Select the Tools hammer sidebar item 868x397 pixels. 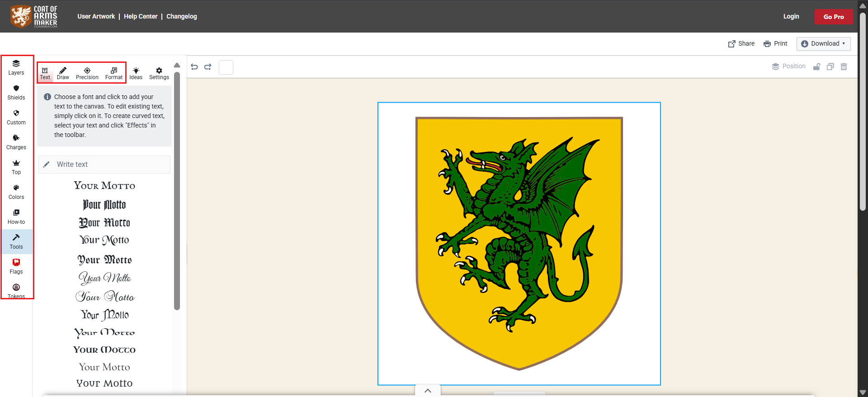(16, 241)
